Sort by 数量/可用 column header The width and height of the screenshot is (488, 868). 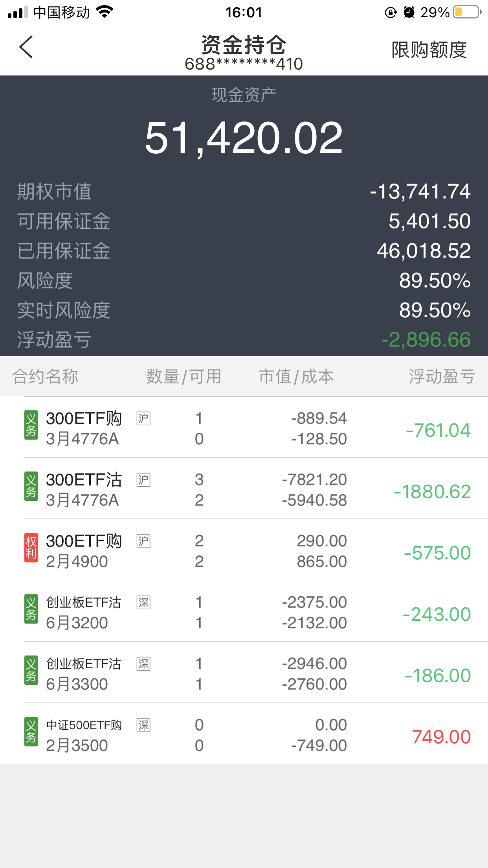pyautogui.click(x=183, y=376)
